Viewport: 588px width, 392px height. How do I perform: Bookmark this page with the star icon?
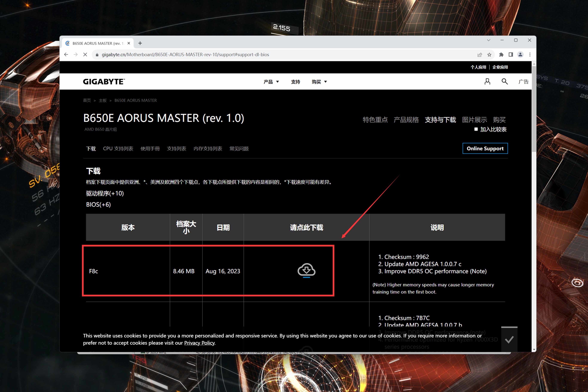489,54
